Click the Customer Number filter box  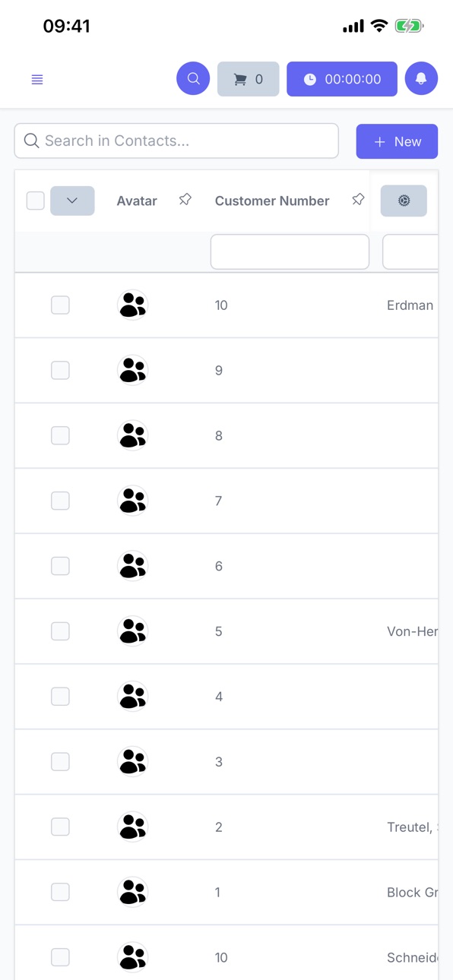pos(290,251)
